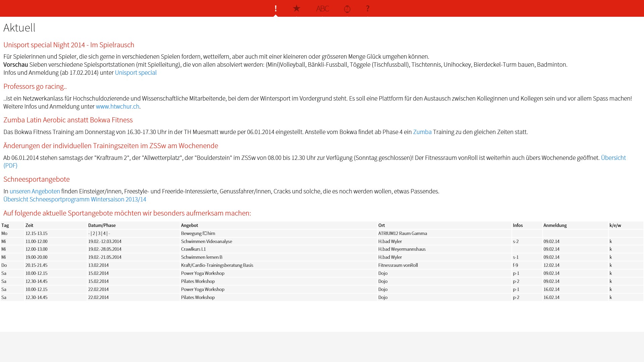This screenshot has width=644, height=362.
Task: Open the Zumba training link
Action: coord(422,132)
